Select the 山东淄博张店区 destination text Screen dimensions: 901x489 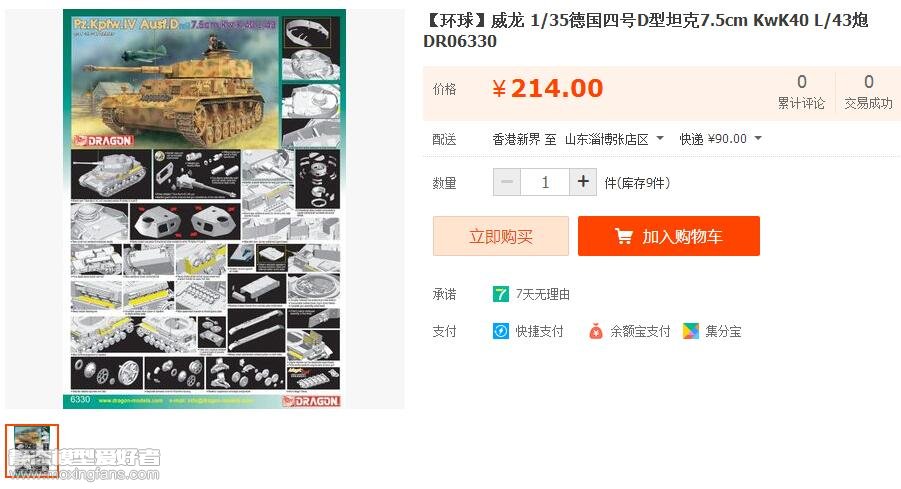(x=607, y=139)
